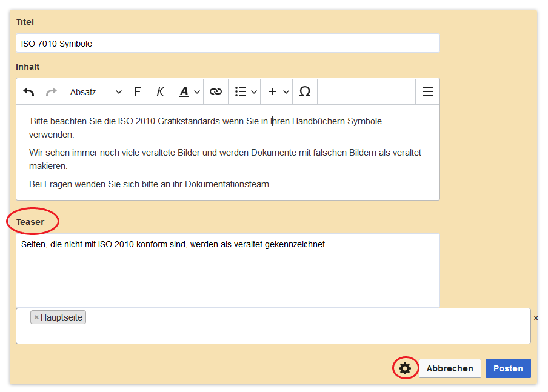Toggle bold formatting with the F button

pyautogui.click(x=137, y=92)
